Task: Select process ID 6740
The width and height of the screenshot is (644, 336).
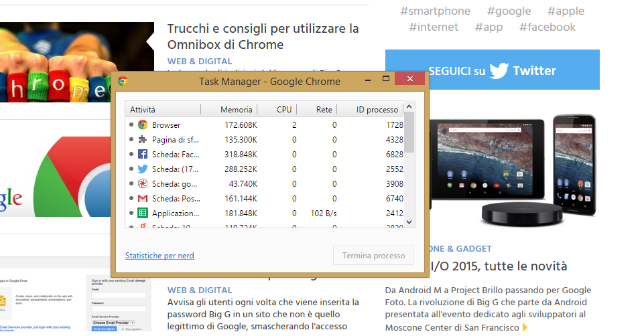Action: (394, 199)
